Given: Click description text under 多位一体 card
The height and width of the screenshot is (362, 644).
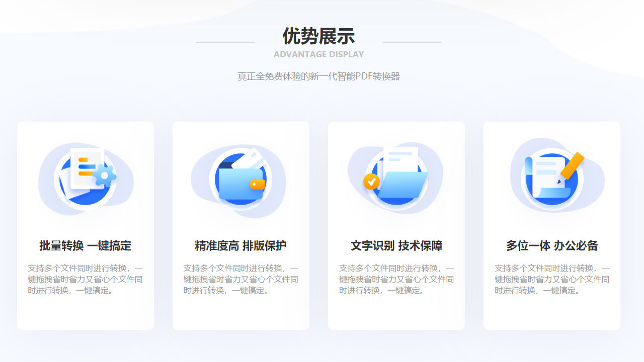Looking at the screenshot, I should click(x=551, y=279).
